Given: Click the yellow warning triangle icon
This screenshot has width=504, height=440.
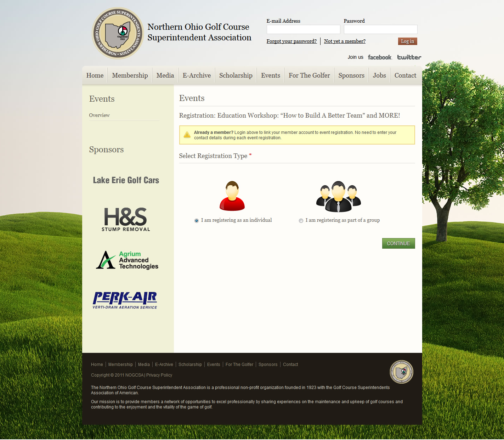Looking at the screenshot, I should point(187,135).
